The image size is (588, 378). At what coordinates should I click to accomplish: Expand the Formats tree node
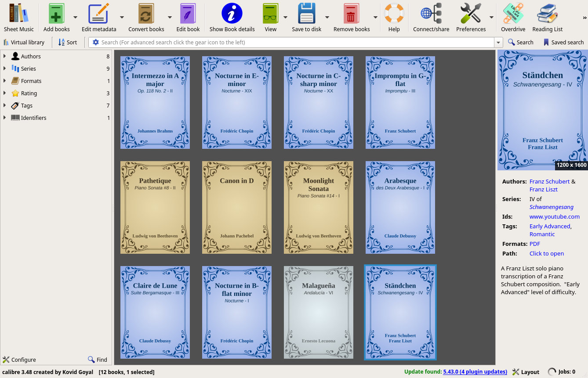(x=5, y=81)
